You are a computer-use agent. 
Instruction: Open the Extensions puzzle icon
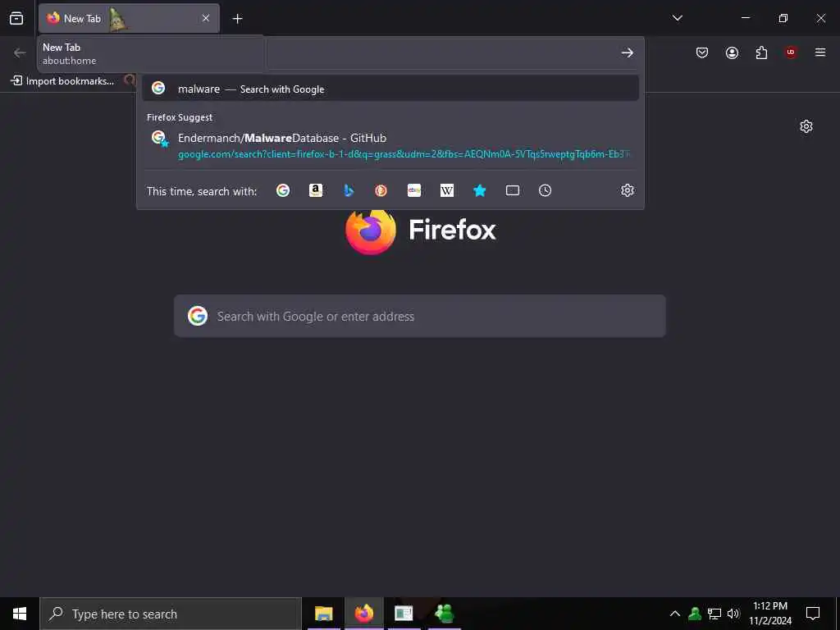click(761, 52)
